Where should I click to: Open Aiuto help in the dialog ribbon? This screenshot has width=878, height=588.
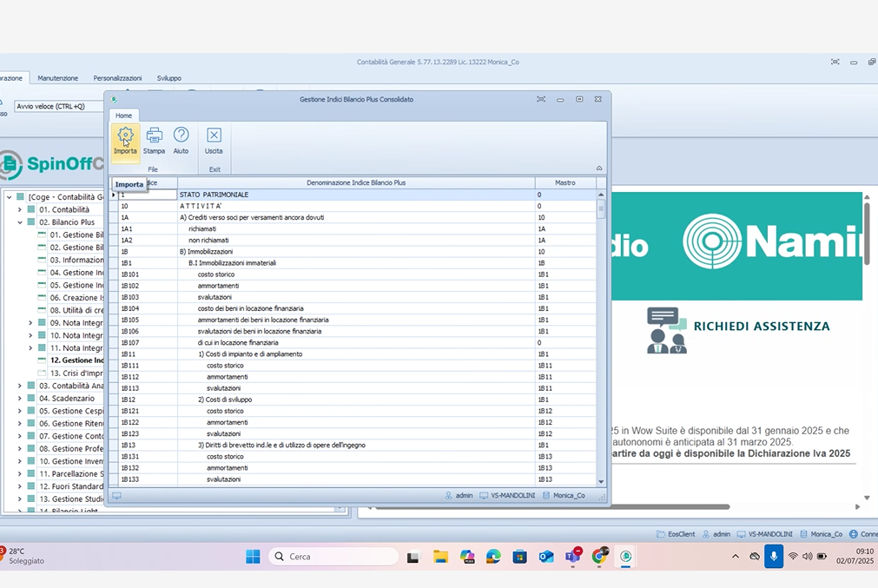coord(181,140)
